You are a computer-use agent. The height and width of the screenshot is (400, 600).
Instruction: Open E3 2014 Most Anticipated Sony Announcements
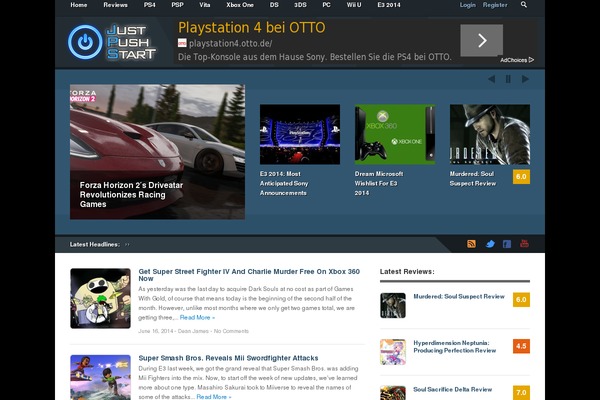click(x=284, y=183)
